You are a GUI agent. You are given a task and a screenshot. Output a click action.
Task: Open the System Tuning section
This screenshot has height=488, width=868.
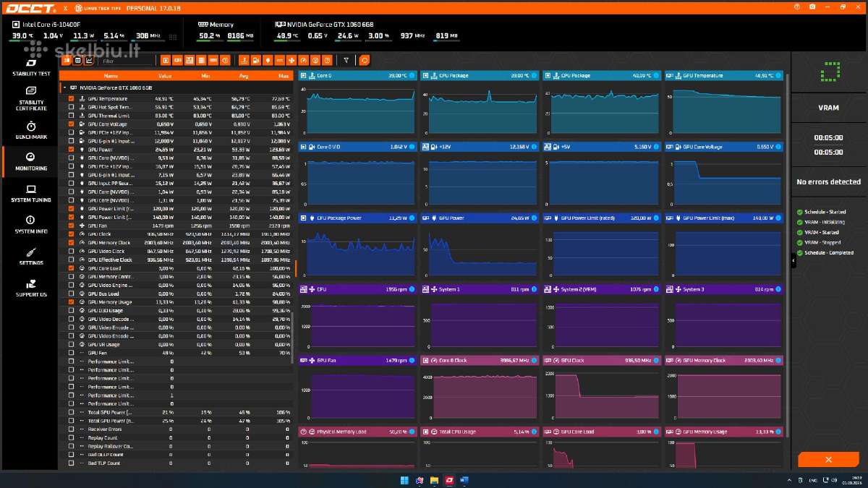[x=30, y=193]
